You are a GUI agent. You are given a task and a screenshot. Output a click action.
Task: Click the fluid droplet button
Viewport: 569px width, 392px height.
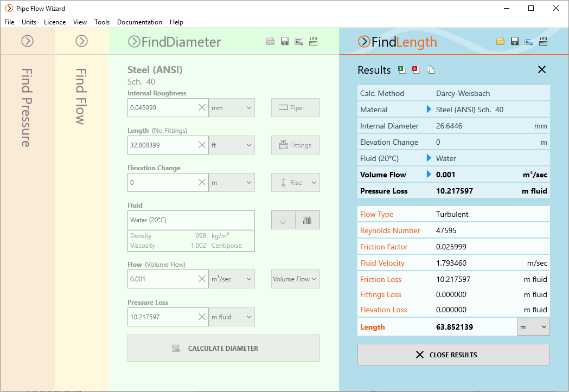point(283,220)
